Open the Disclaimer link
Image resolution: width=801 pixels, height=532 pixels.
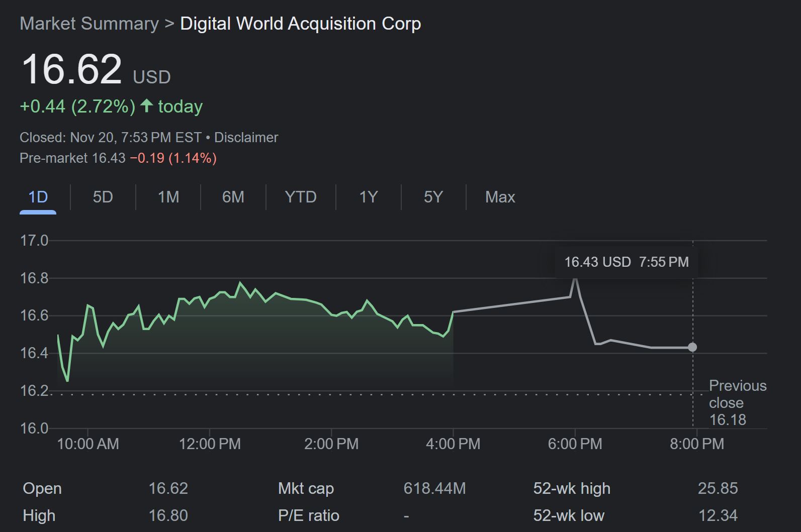[246, 138]
